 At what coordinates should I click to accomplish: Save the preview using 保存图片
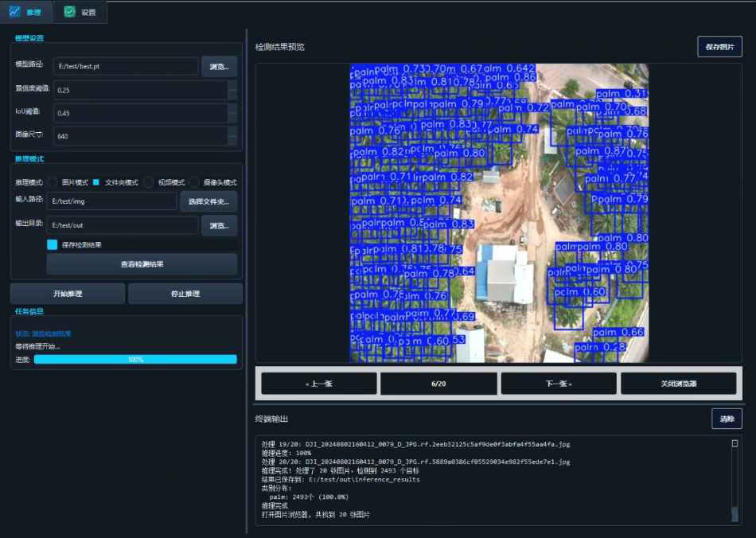tap(719, 47)
